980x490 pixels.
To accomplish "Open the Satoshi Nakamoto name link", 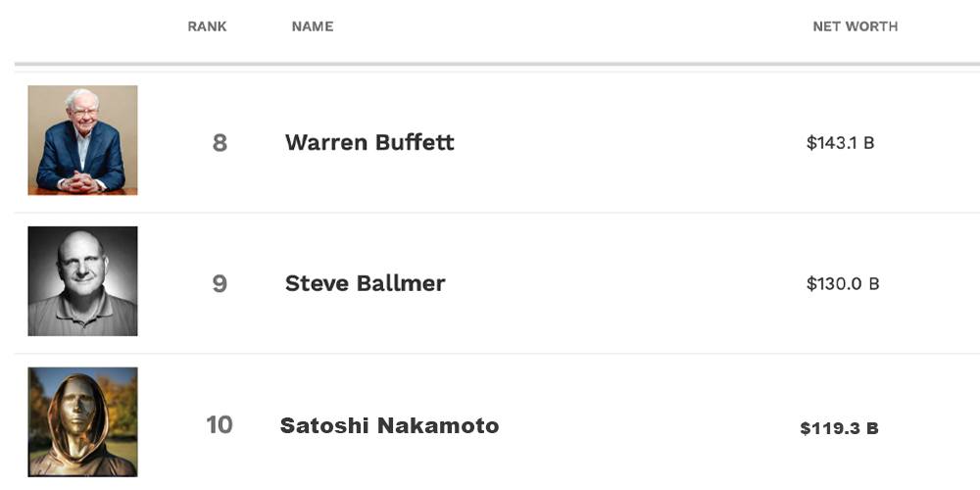I will click(x=389, y=425).
